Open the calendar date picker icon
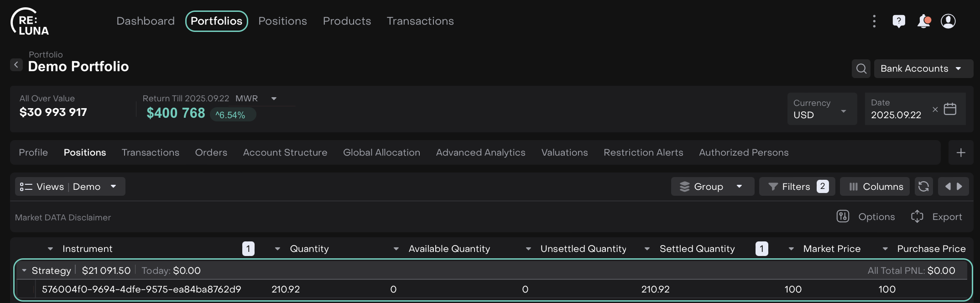Image resolution: width=980 pixels, height=303 pixels. tap(950, 109)
